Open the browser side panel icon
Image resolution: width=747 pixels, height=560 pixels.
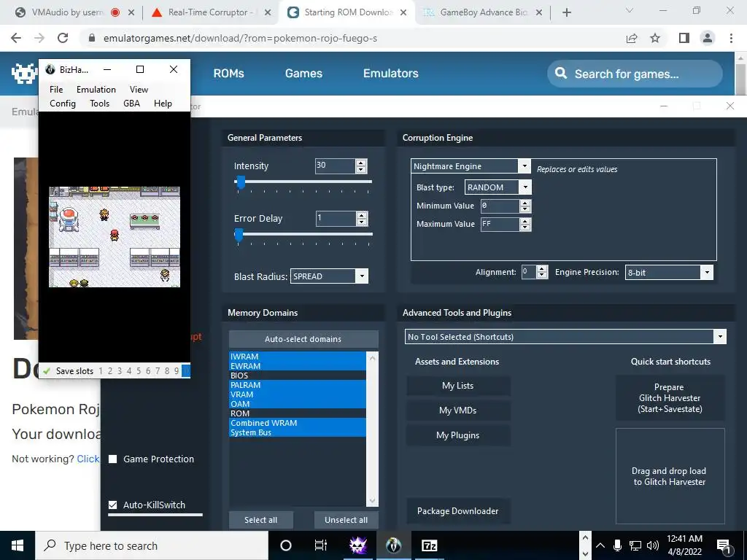pyautogui.click(x=684, y=38)
